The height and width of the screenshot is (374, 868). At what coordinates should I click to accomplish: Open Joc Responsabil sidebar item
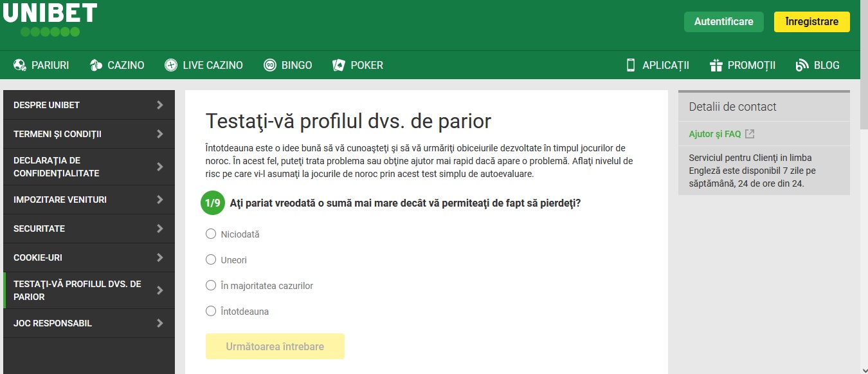click(x=89, y=323)
